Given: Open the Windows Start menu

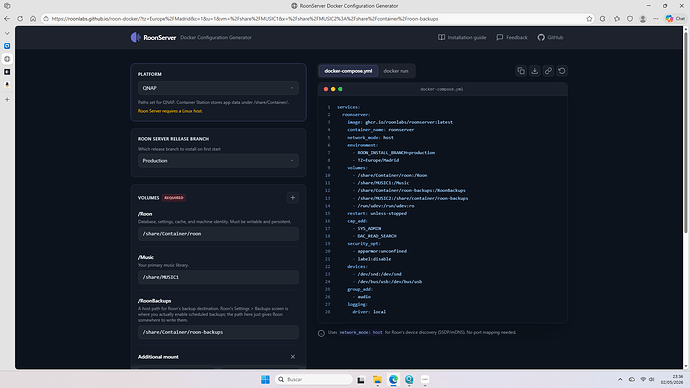Looking at the screenshot, I should coord(265,379).
